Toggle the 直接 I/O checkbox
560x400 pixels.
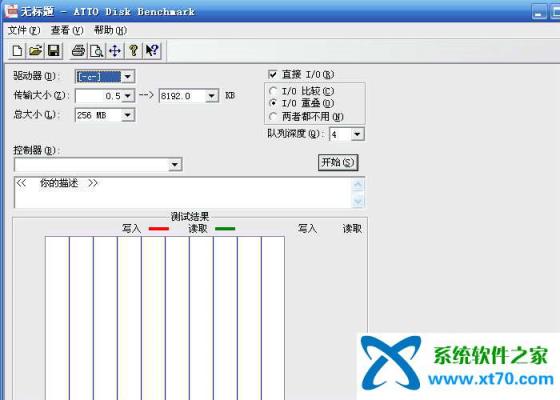coord(272,74)
